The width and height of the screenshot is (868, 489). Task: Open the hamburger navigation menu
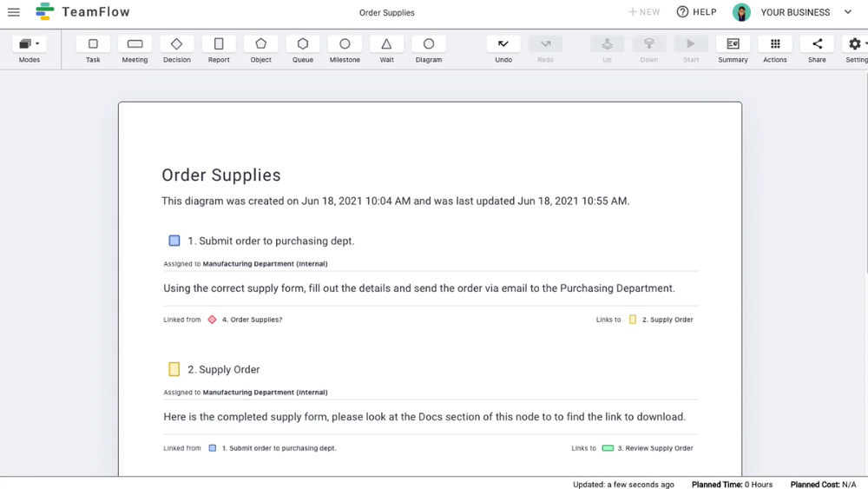pyautogui.click(x=14, y=12)
